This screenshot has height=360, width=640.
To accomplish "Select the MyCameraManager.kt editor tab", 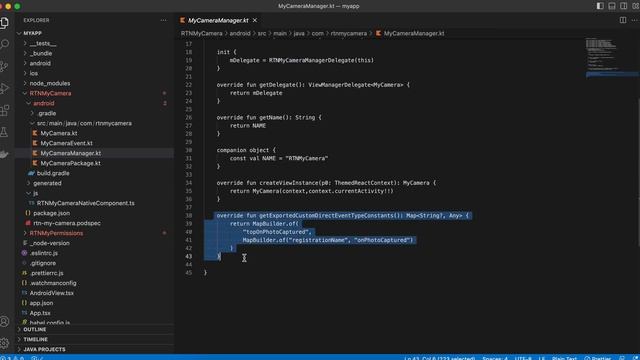I will click(x=218, y=20).
